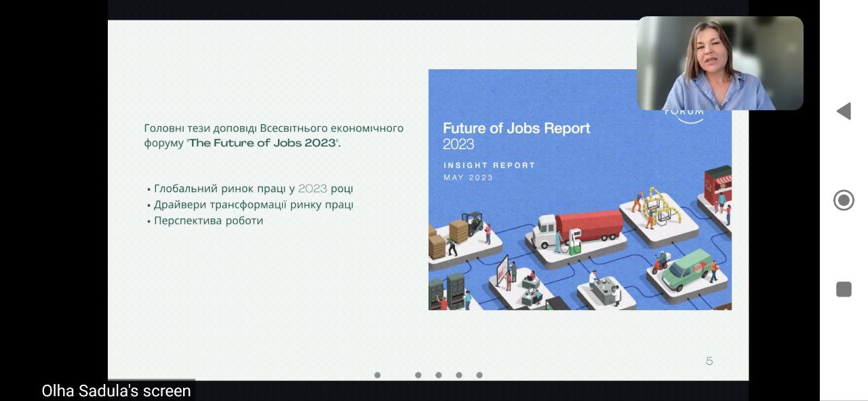Tap the Android back triangle button
Image resolution: width=868 pixels, height=401 pixels.
(x=844, y=111)
